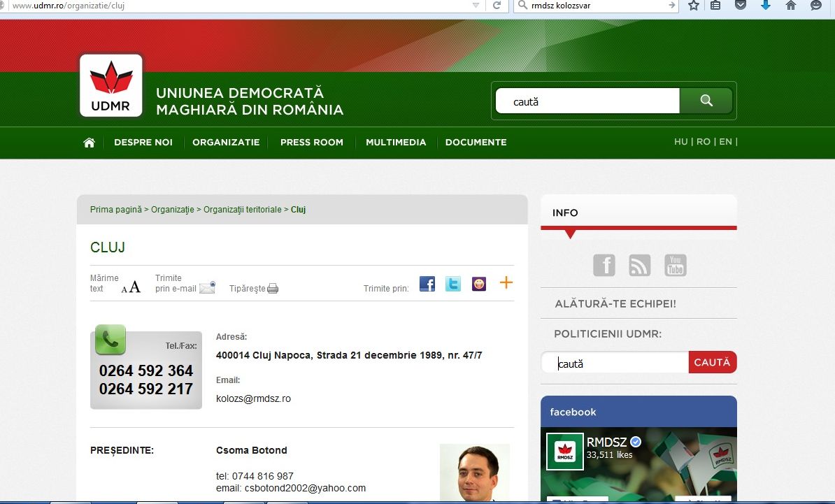The height and width of the screenshot is (504, 835).
Task: Click the 33,511 likes text
Action: point(609,455)
